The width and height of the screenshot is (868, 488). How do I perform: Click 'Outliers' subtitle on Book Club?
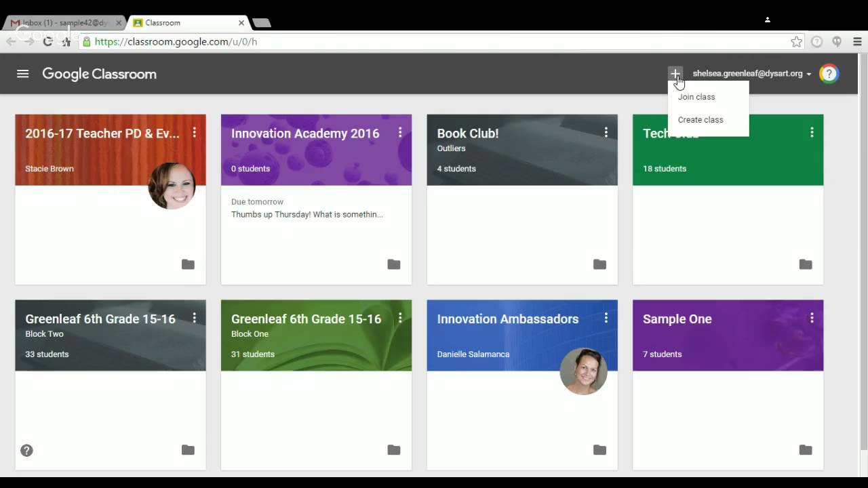coord(451,148)
